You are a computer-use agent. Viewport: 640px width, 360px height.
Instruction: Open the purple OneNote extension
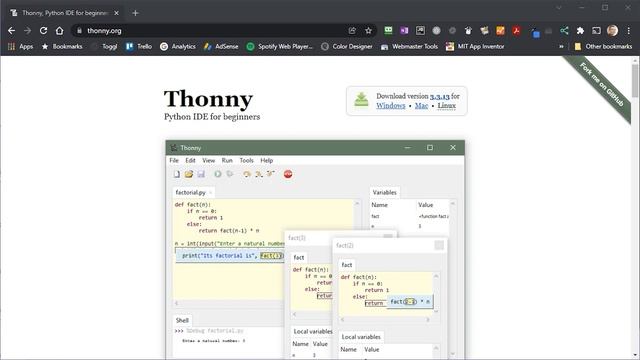click(x=404, y=31)
